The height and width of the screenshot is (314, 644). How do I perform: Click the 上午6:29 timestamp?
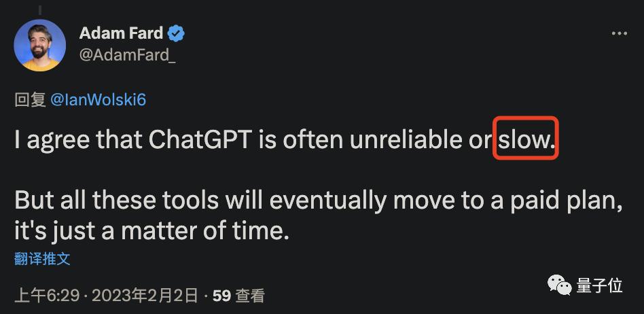click(x=47, y=295)
